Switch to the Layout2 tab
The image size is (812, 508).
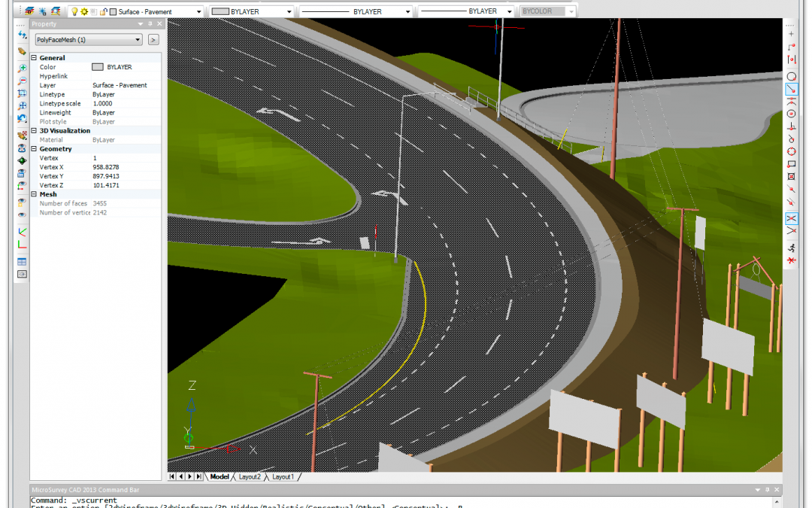[x=250, y=477]
